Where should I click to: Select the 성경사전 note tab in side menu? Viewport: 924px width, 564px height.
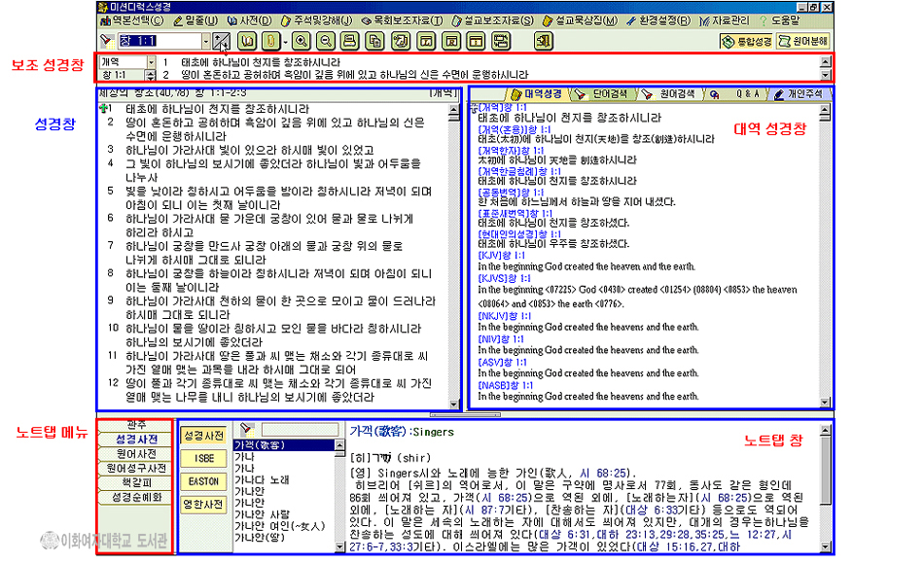pos(136,440)
